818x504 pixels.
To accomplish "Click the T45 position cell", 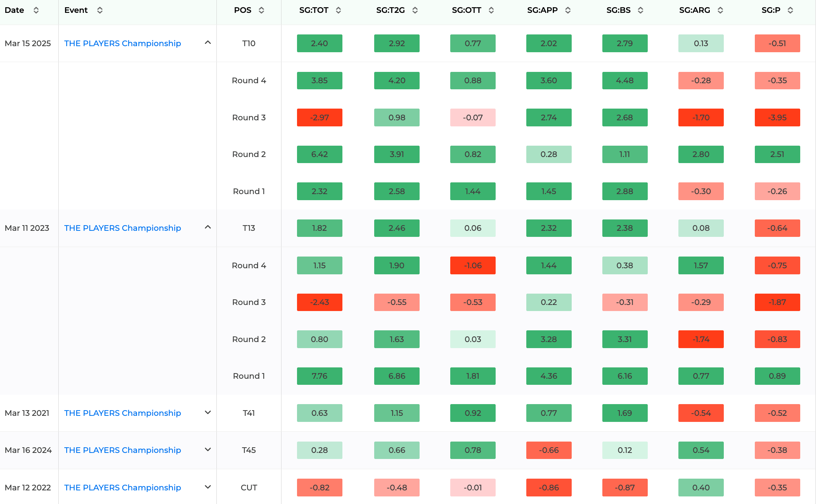I will point(249,450).
